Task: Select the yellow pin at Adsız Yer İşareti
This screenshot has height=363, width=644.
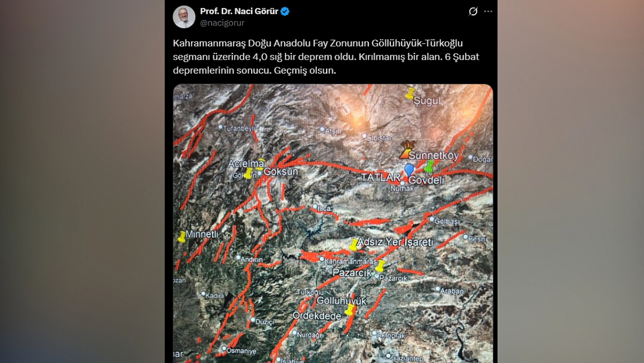Action: (354, 245)
